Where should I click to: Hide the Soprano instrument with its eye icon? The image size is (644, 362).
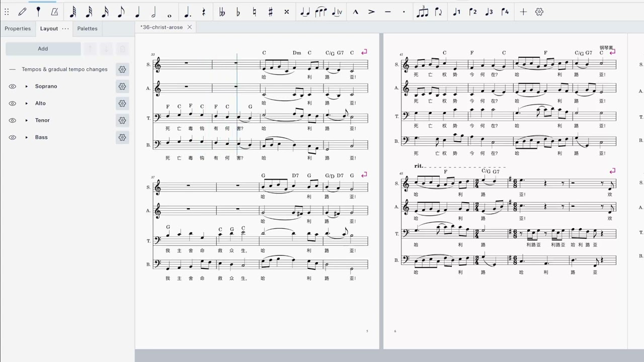click(13, 86)
